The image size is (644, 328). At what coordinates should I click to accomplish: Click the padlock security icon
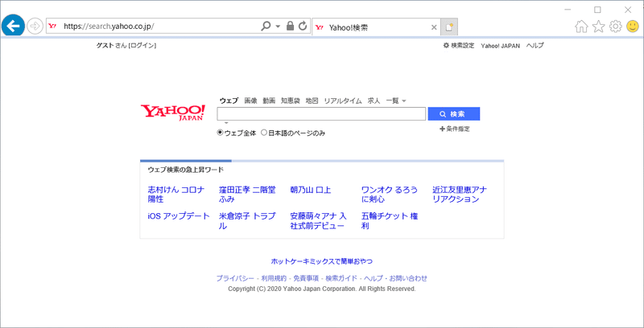tap(290, 27)
